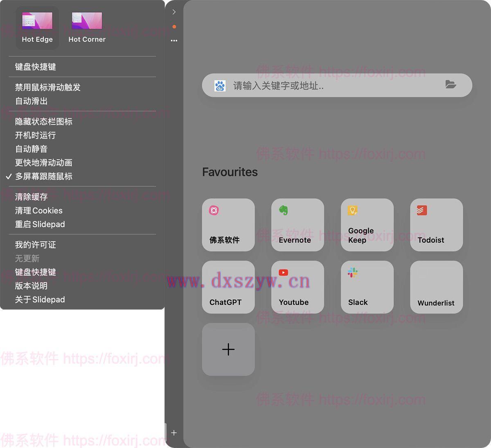This screenshot has height=448, width=491.
Task: Click the orange dot indicator in sidebar
Action: click(x=174, y=27)
